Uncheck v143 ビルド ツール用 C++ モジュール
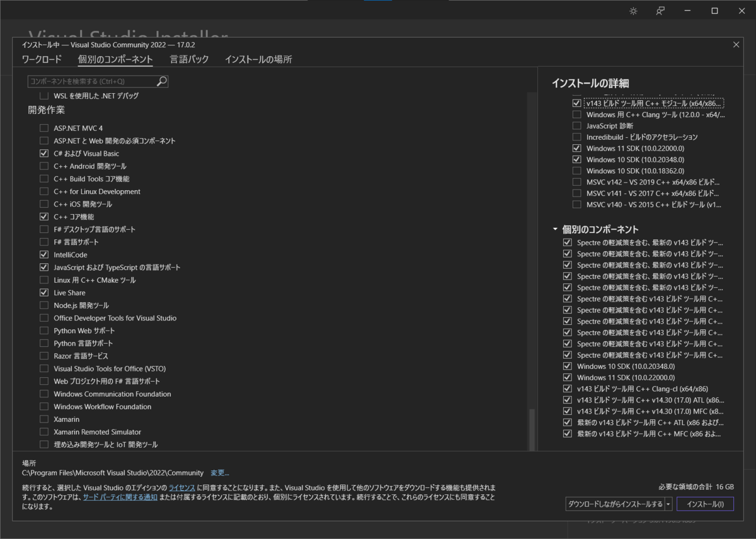 pos(577,103)
